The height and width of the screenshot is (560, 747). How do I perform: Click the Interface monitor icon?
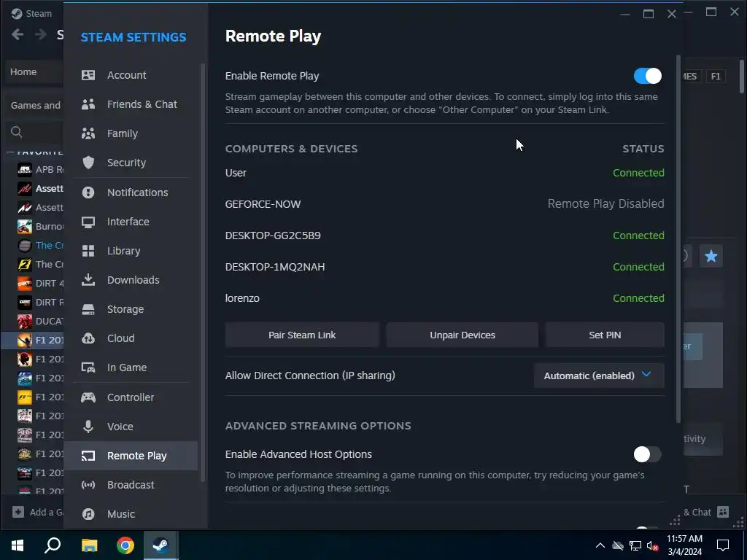(88, 222)
